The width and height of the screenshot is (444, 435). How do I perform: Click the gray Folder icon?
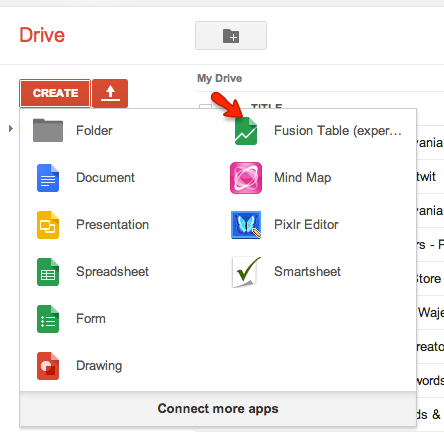[48, 130]
